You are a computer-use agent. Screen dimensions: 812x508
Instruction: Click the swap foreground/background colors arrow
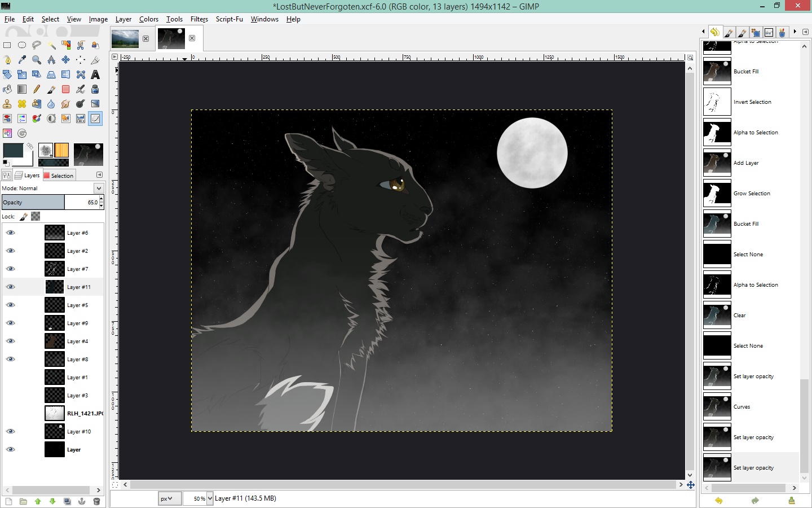pyautogui.click(x=30, y=146)
